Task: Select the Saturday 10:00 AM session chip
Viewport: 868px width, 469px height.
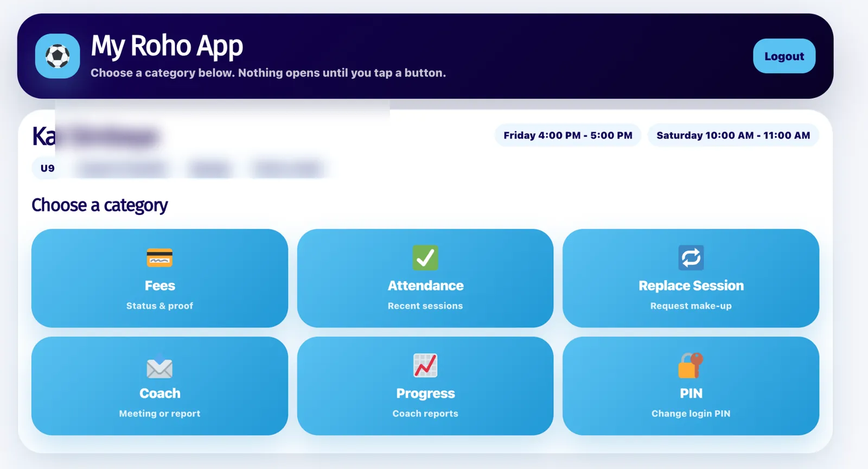Action: pyautogui.click(x=733, y=135)
